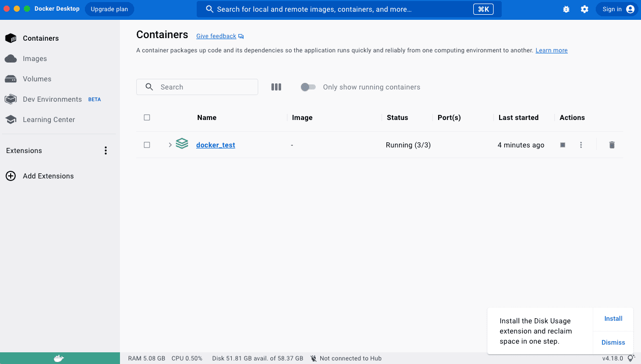Screen dimensions: 641x364
Task: Click the Disk available status entry
Action: click(258, 358)
